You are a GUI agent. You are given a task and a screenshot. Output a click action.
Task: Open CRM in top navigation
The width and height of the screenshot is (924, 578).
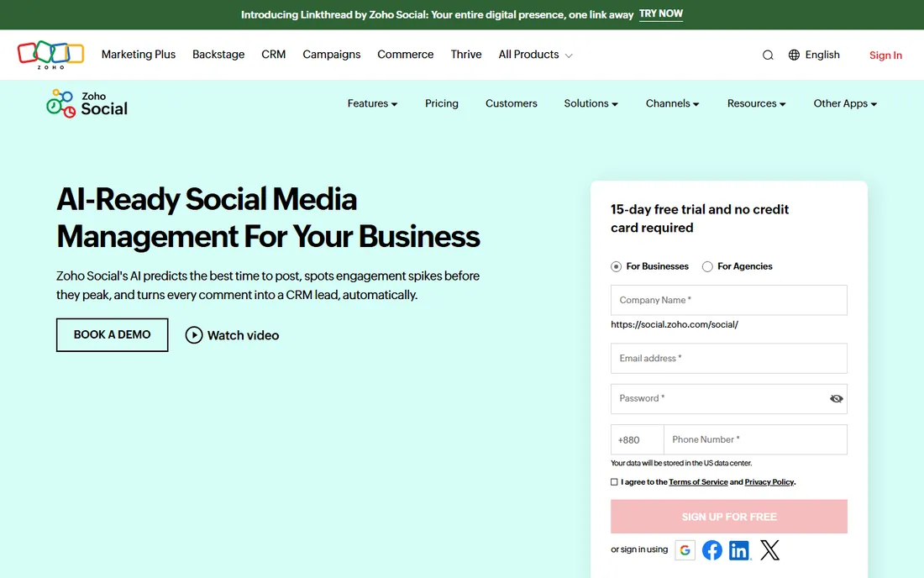pyautogui.click(x=274, y=55)
